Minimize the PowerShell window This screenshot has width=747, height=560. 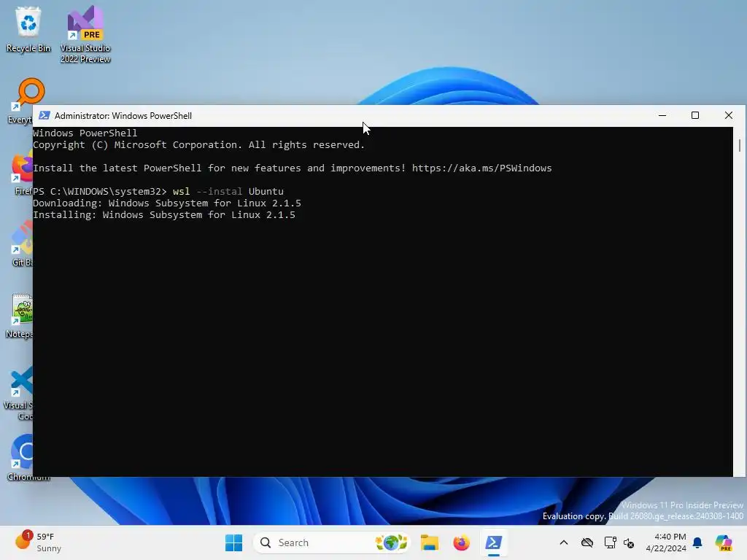click(662, 115)
